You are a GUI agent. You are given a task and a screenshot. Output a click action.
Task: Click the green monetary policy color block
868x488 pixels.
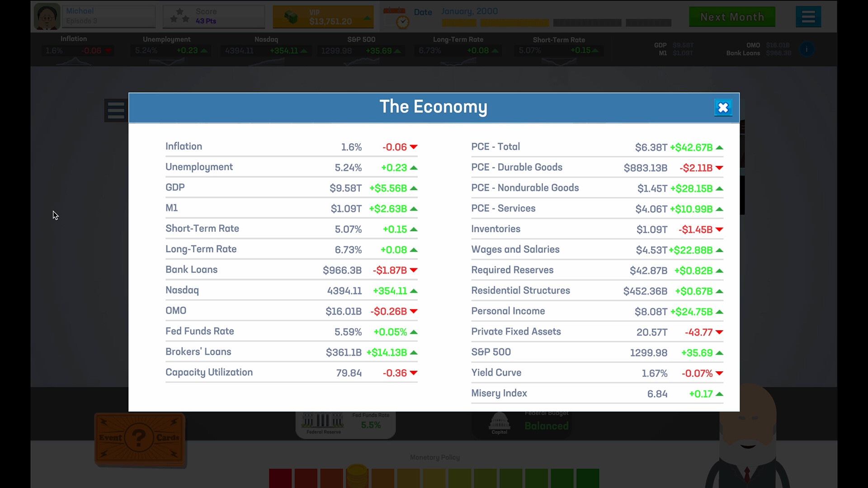pos(587,478)
